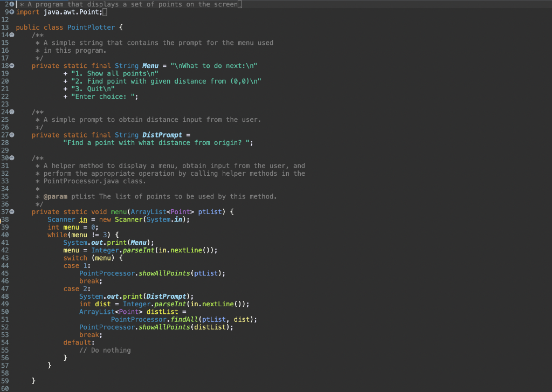Collapse the Menu string declaration at line 18
552x392 pixels.
(x=12, y=65)
